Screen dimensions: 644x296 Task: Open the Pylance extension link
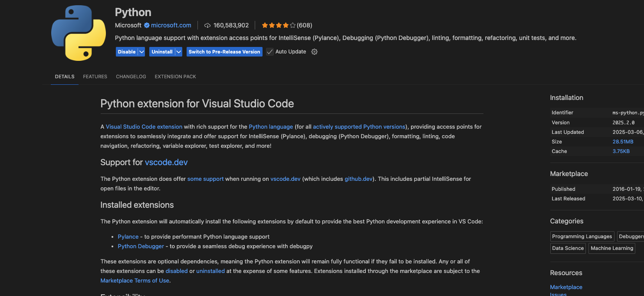(x=128, y=237)
